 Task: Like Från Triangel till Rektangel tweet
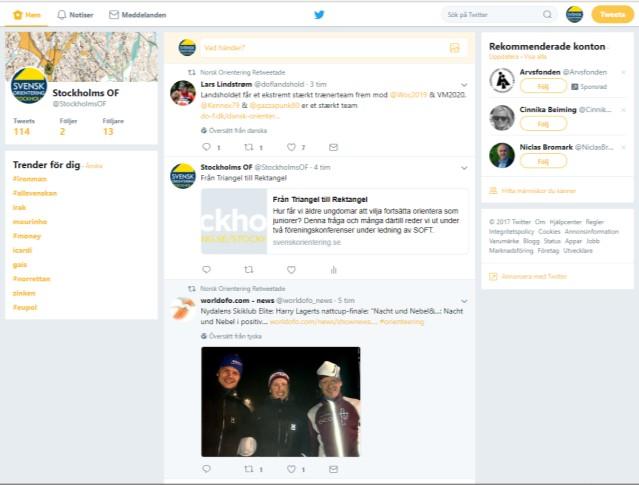[291, 269]
